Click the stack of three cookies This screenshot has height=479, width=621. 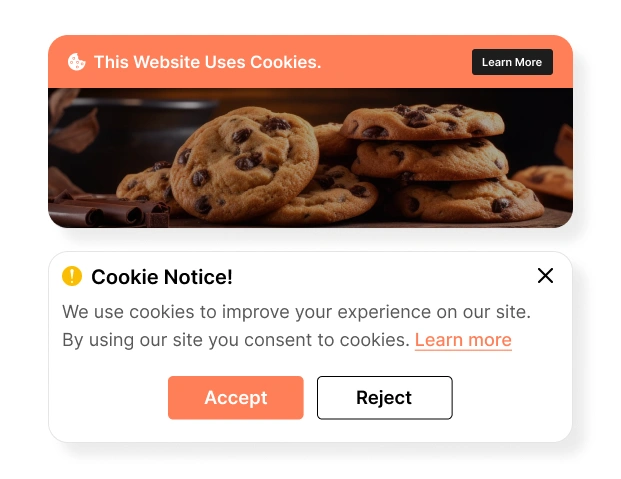(x=440, y=160)
